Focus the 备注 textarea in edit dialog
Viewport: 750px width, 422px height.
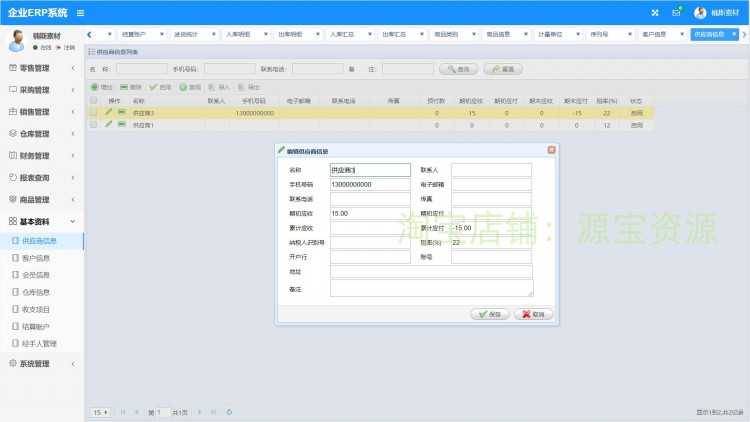(431, 289)
